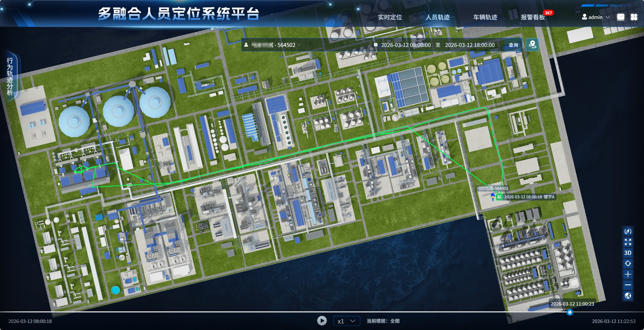Click the 查询 search button
Screen dimensions: 644x330
click(513, 45)
